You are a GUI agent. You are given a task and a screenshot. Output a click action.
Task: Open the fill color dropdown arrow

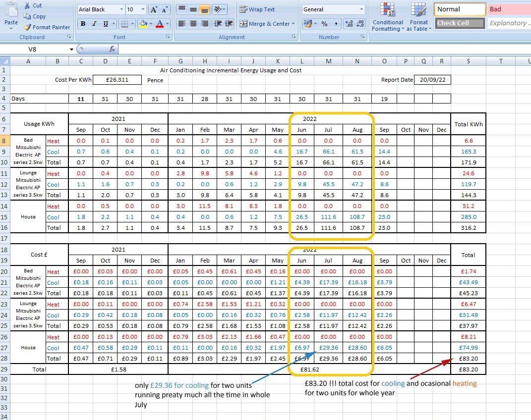pyautogui.click(x=151, y=24)
